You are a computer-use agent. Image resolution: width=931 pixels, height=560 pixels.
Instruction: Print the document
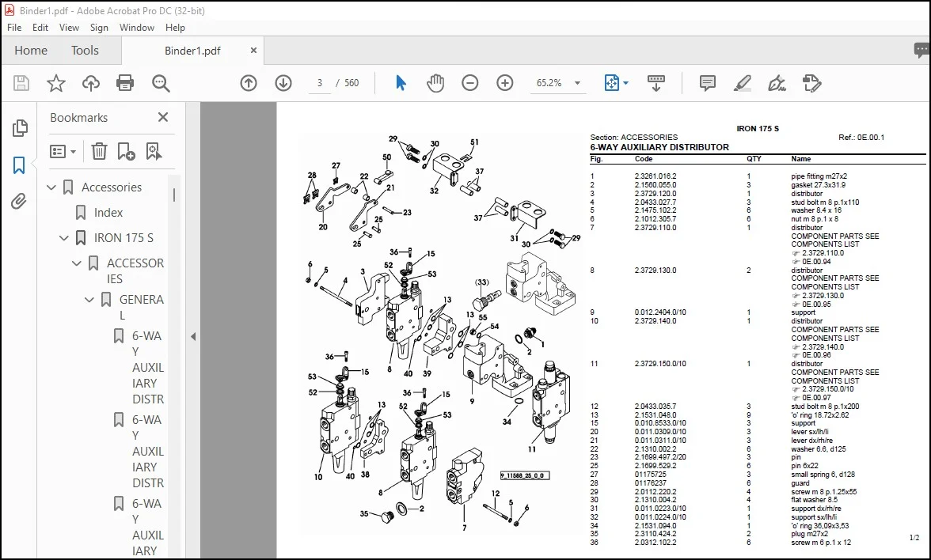pos(125,83)
